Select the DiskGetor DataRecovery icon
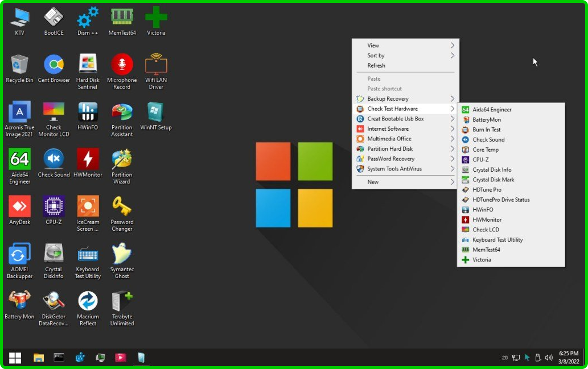The height and width of the screenshot is (369, 588). click(x=54, y=308)
